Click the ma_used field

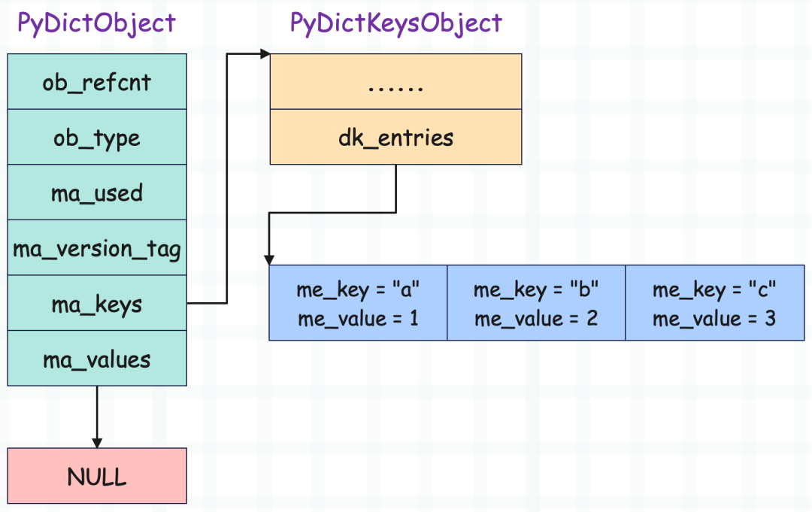coord(97,192)
